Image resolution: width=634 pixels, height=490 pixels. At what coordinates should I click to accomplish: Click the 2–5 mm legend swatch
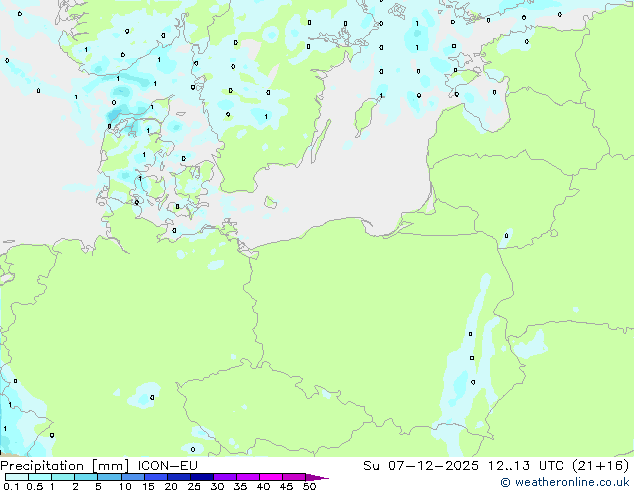(86, 477)
